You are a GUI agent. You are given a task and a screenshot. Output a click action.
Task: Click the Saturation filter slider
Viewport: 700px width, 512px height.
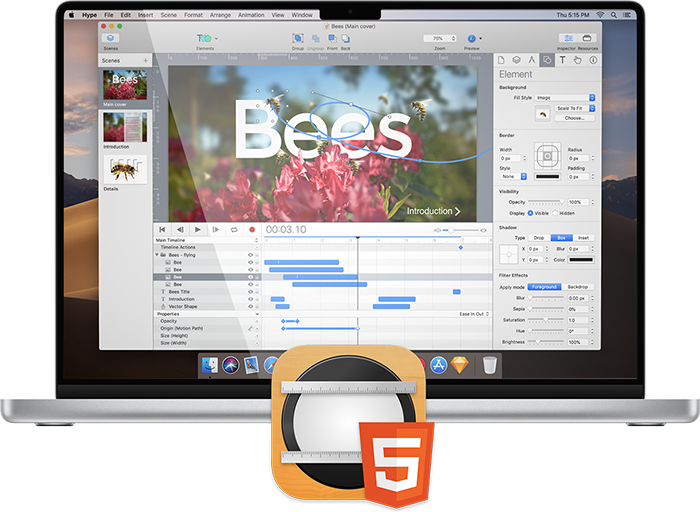(x=546, y=320)
